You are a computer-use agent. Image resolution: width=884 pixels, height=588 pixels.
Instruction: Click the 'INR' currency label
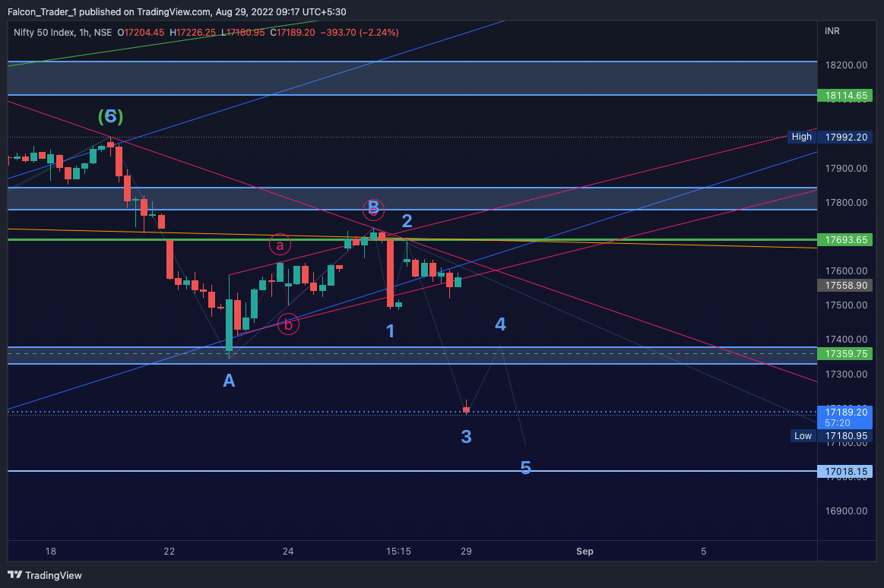(832, 31)
